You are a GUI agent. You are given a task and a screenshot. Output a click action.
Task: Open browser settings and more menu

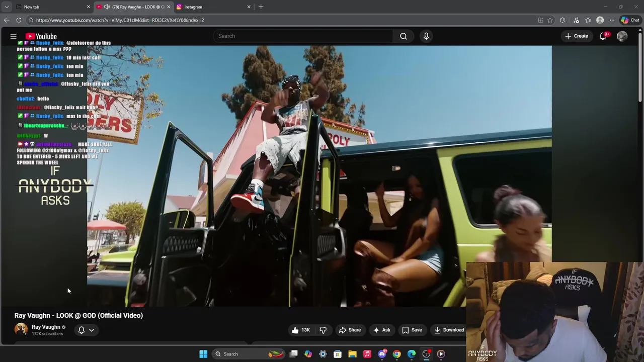click(x=612, y=20)
